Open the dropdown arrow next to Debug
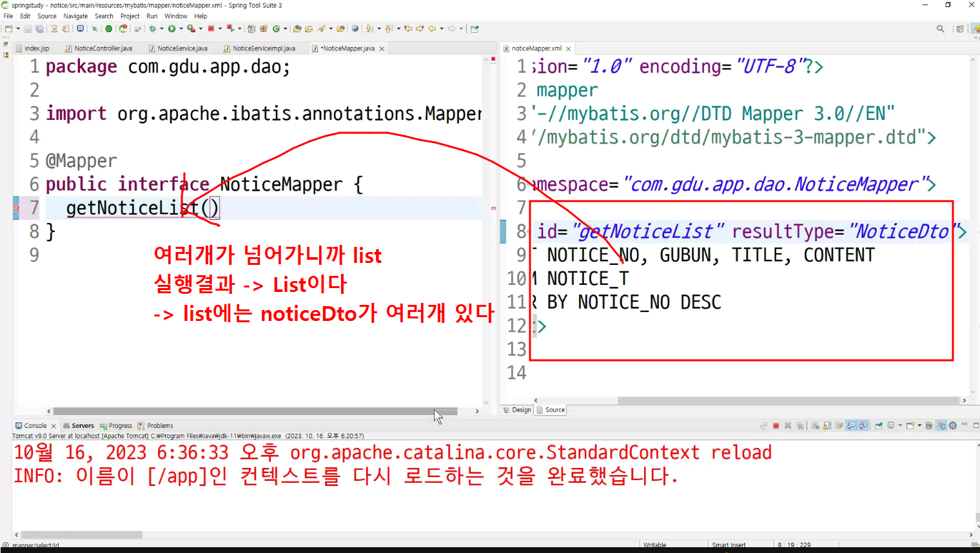Image resolution: width=980 pixels, height=553 pixels. (x=161, y=29)
